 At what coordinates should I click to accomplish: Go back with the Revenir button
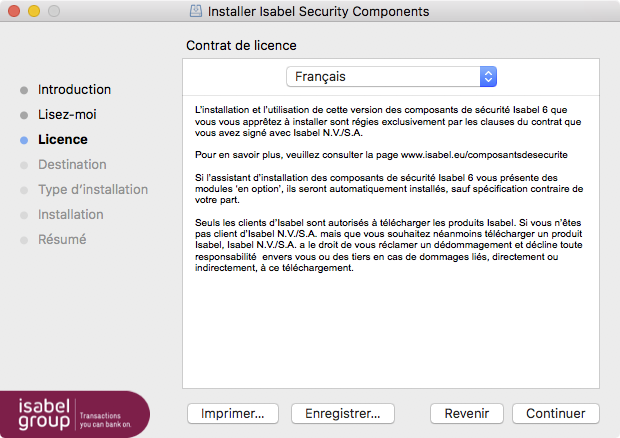point(467,413)
